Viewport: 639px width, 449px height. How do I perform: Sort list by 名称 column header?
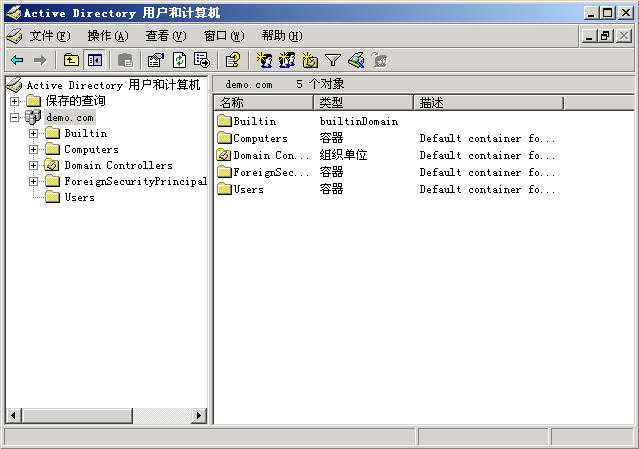pyautogui.click(x=263, y=103)
